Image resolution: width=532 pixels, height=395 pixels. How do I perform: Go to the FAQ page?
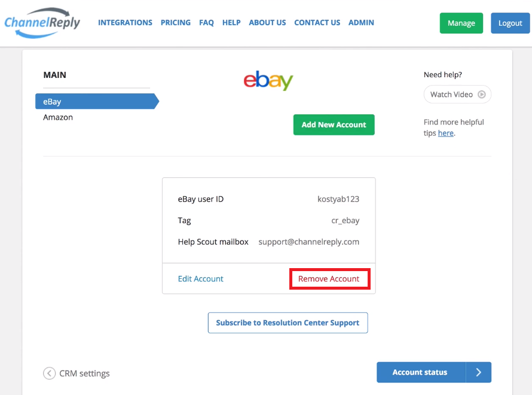[206, 23]
